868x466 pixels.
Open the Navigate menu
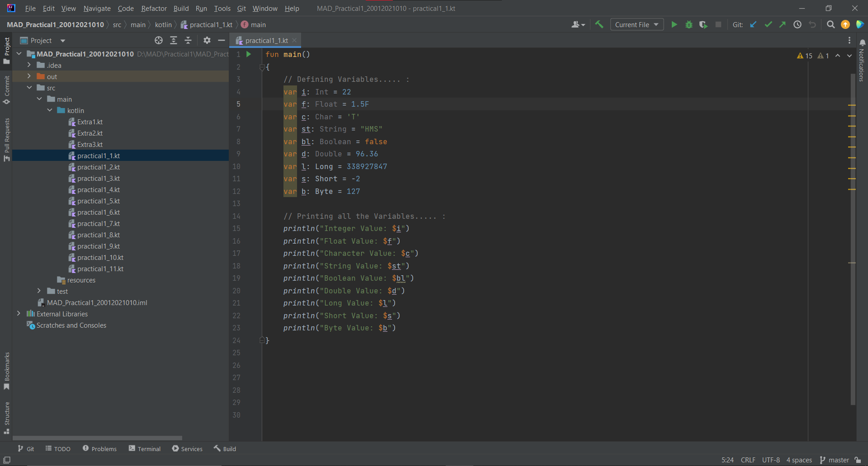pos(97,9)
